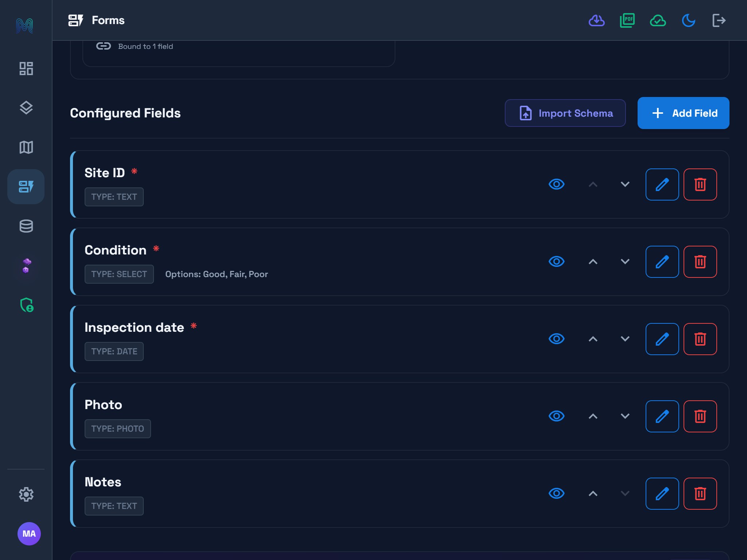
Task: Click the cloud sync check icon
Action: pyautogui.click(x=658, y=20)
